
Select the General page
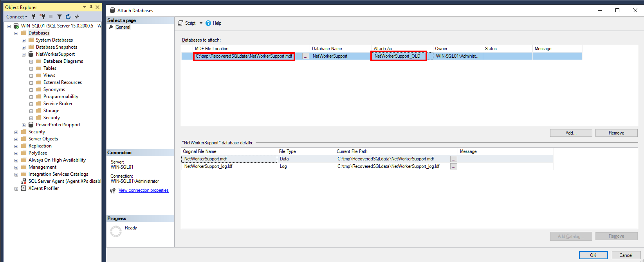pyautogui.click(x=123, y=27)
